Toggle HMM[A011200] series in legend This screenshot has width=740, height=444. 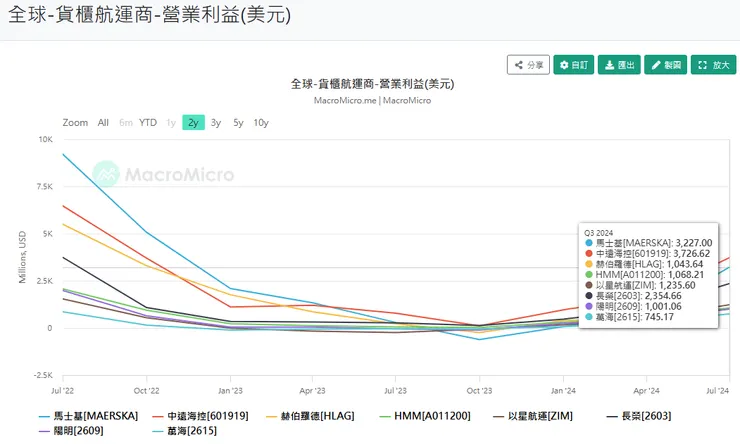[x=425, y=416]
